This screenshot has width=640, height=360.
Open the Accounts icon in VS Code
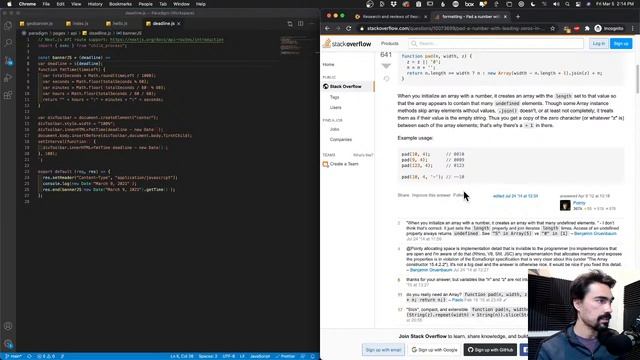point(8,326)
